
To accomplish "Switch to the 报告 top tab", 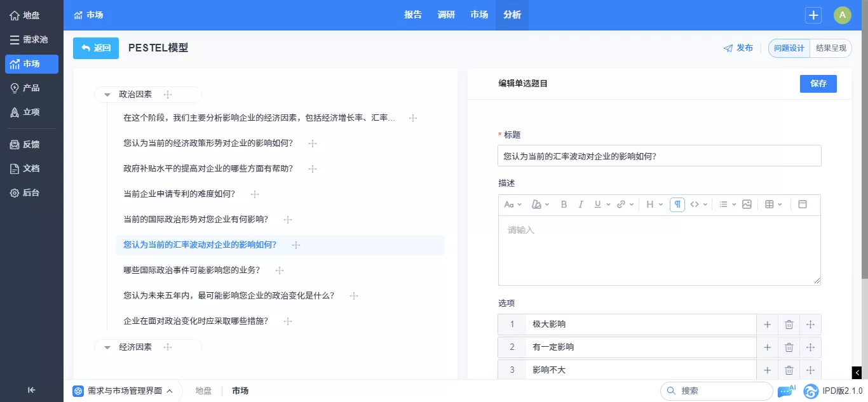I will [x=413, y=15].
